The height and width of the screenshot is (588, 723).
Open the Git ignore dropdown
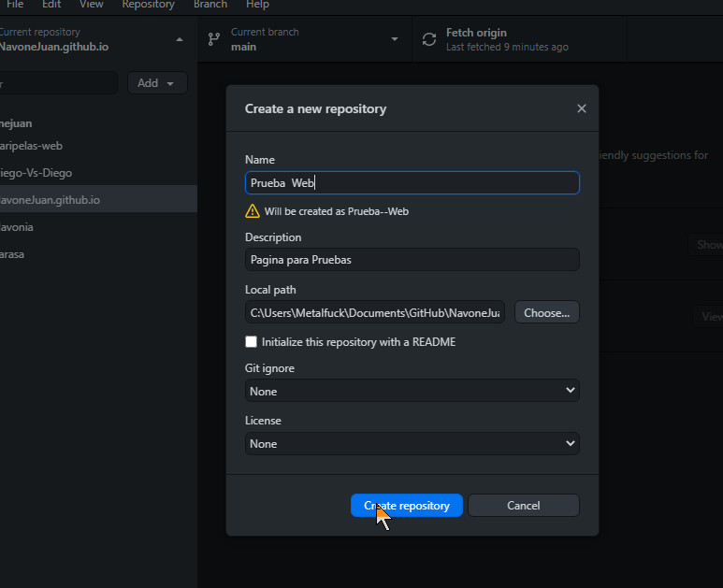point(412,391)
